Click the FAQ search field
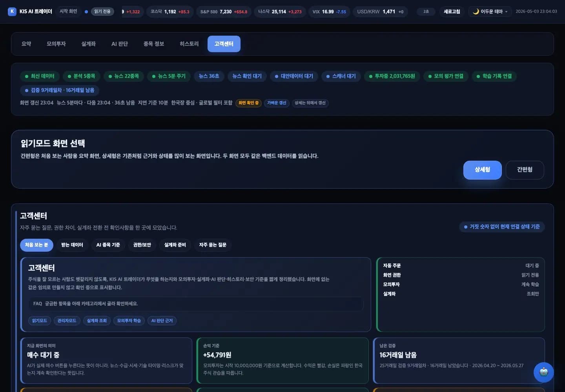 point(196,304)
